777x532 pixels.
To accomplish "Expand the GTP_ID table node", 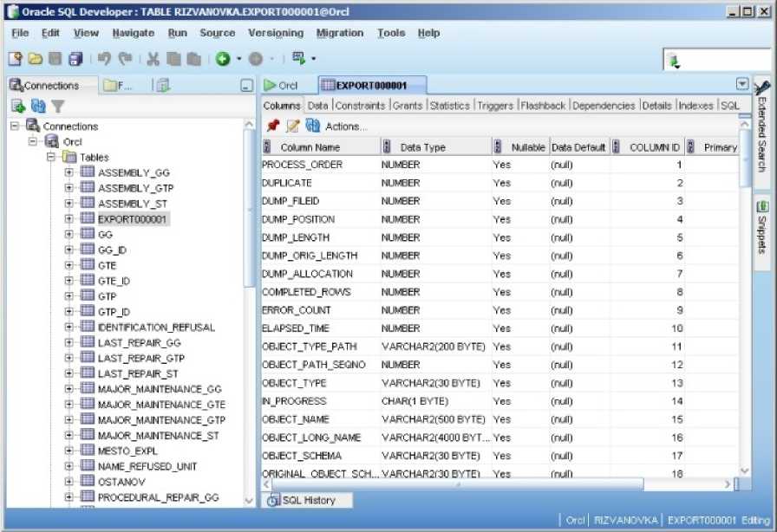I will pyautogui.click(x=69, y=312).
